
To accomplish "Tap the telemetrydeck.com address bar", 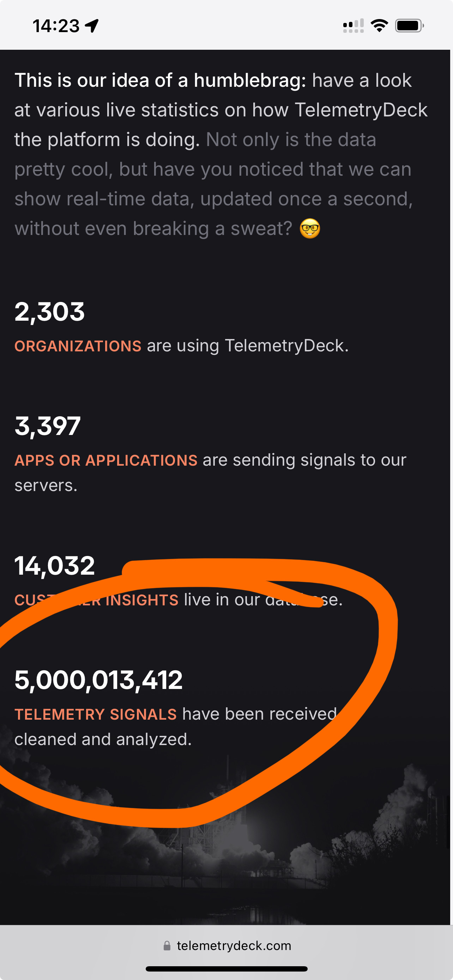I will [227, 946].
